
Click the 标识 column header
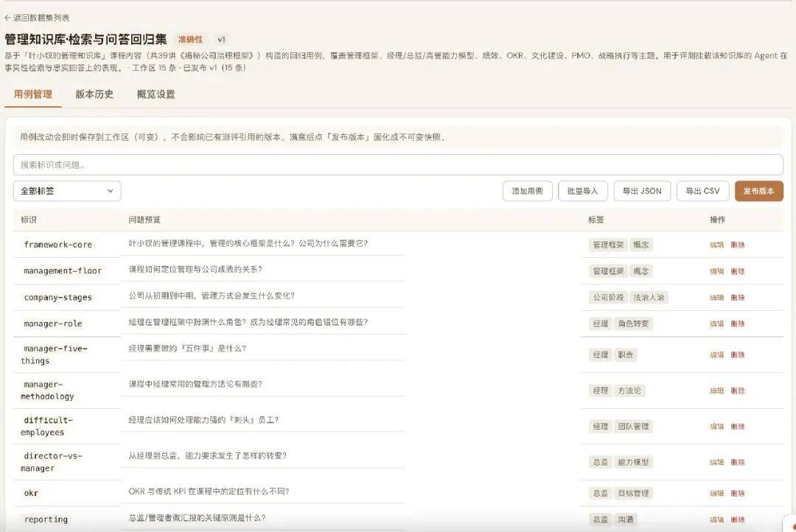click(x=29, y=220)
